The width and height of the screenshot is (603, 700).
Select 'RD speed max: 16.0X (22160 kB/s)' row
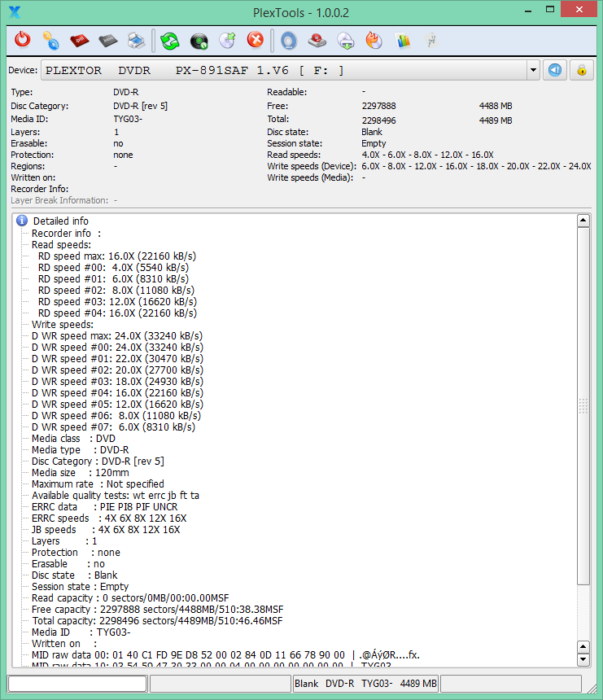point(117,256)
